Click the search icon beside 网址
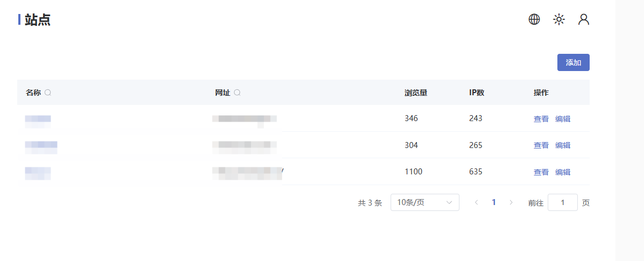The width and height of the screenshot is (644, 261). point(237,93)
